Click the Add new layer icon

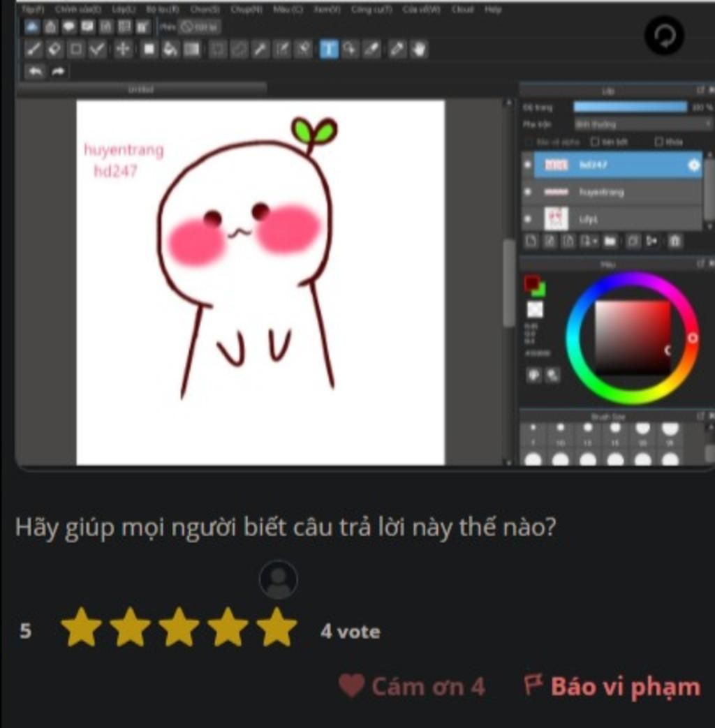tap(531, 242)
